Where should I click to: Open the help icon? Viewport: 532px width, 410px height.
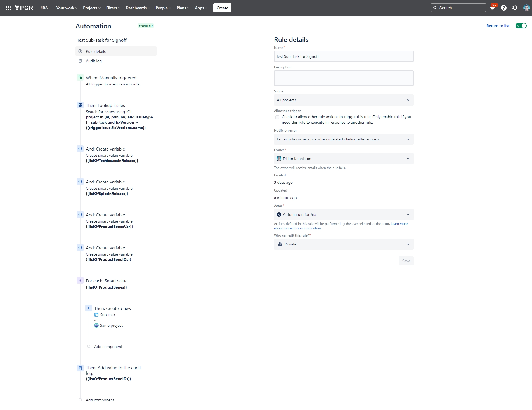(x=504, y=8)
